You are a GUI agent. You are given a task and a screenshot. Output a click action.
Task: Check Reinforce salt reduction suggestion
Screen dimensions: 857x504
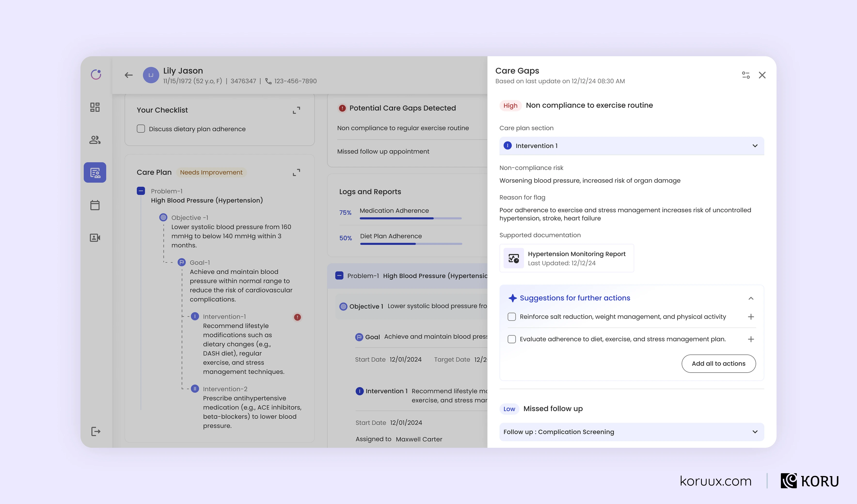511,317
